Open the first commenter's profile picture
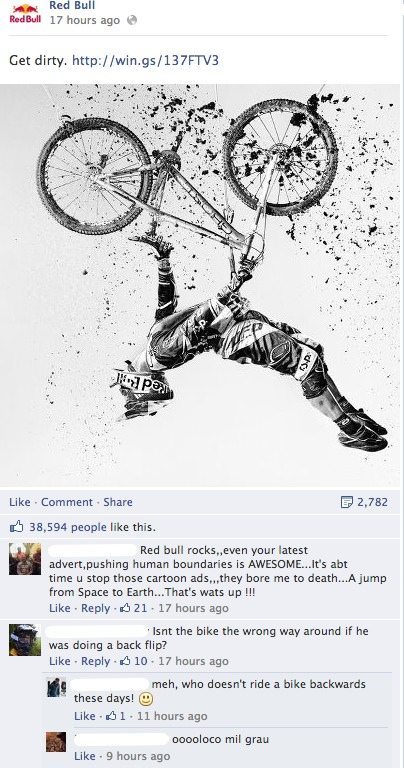 25,559
